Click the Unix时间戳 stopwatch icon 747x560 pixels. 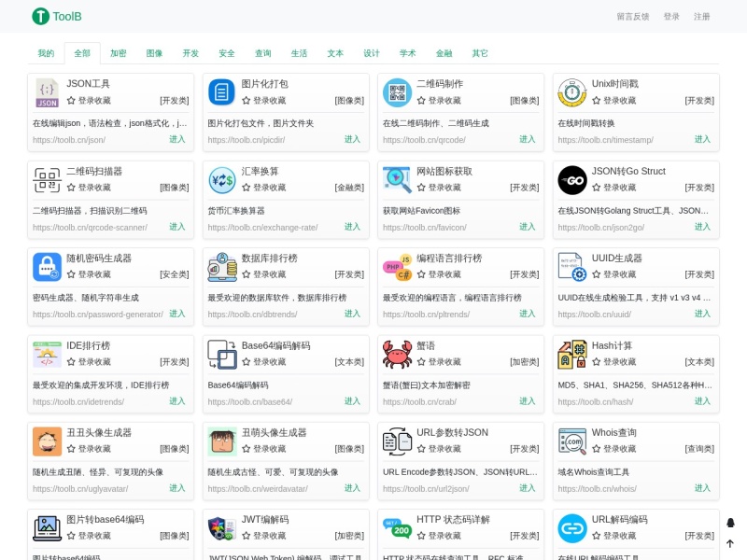tap(572, 92)
